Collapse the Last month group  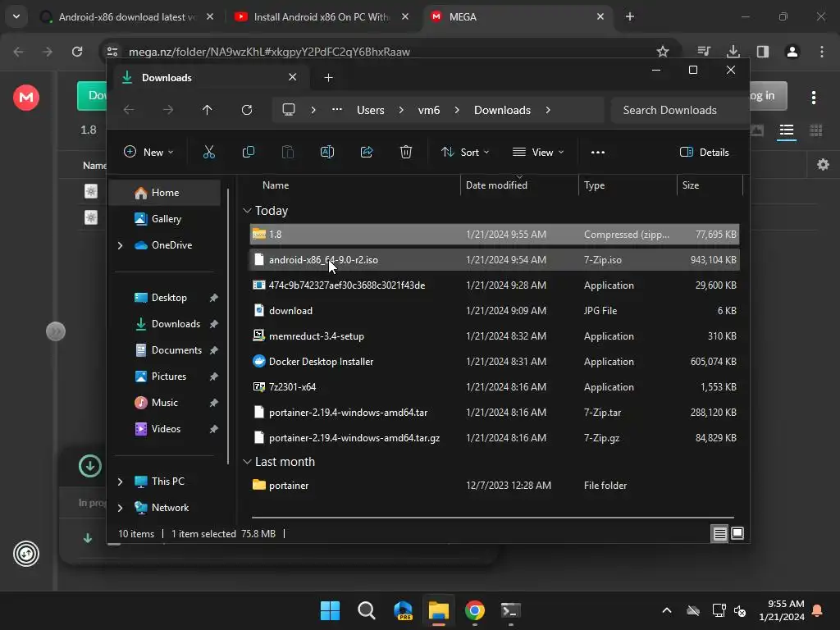click(x=247, y=462)
